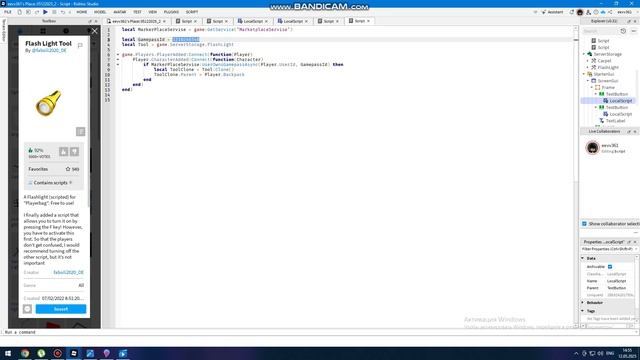The width and height of the screenshot is (640, 360).
Task: Switch to the PLUGINS ribbon tab
Action: pos(171,12)
